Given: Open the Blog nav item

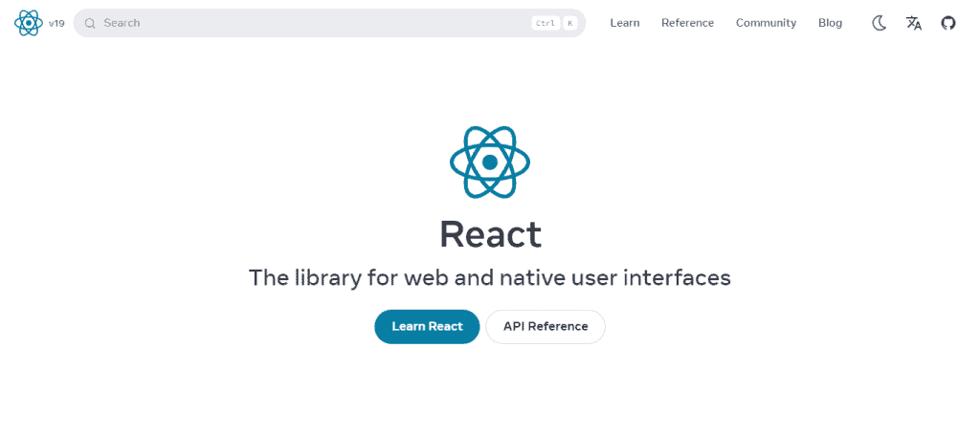Looking at the screenshot, I should click(x=830, y=23).
